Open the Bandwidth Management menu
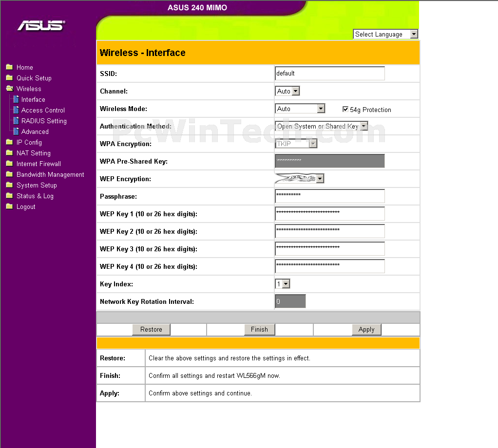Viewport: 498px width, 448px height. point(50,174)
